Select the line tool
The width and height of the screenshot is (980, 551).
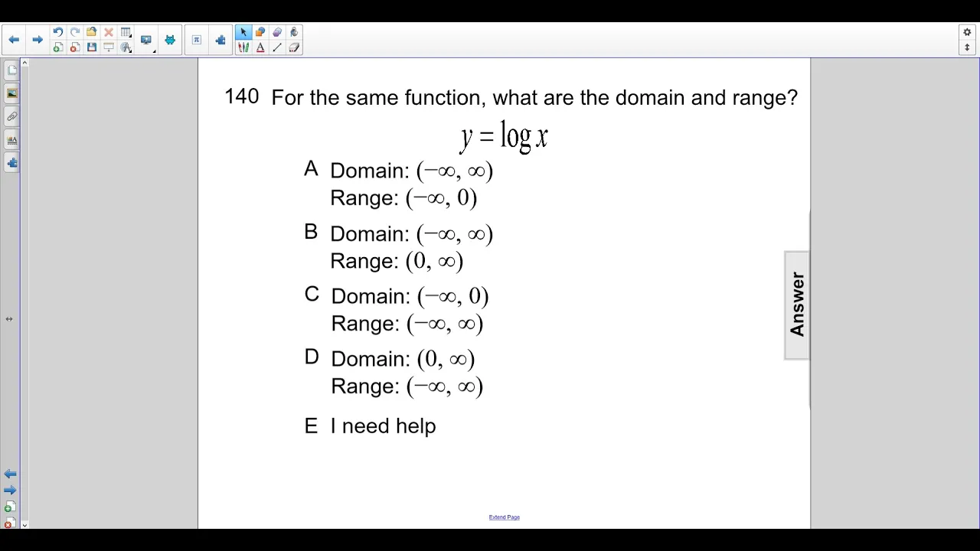pyautogui.click(x=277, y=47)
